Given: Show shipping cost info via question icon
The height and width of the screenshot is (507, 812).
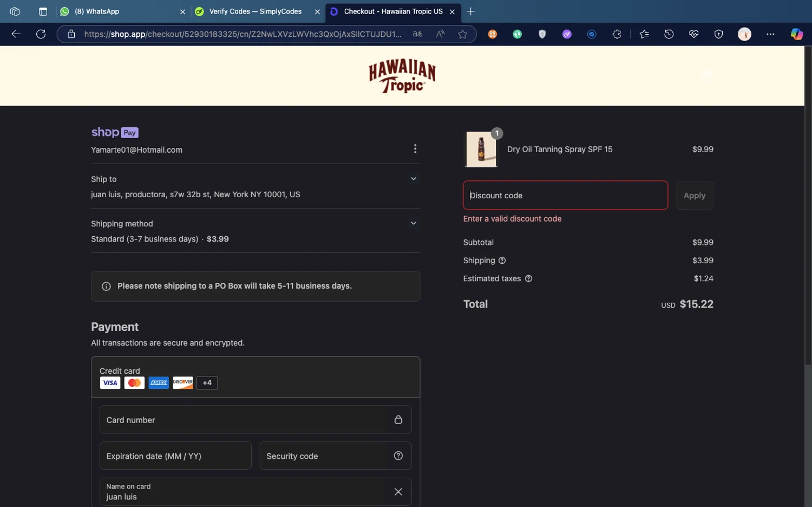Looking at the screenshot, I should tap(502, 261).
